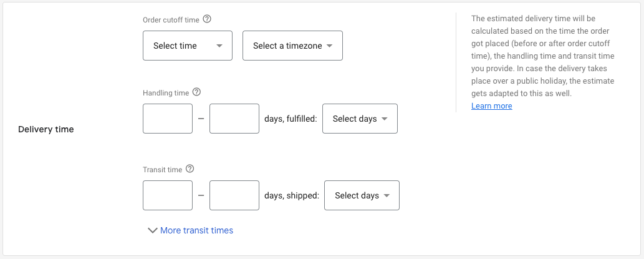Click the Order cutoff time help icon
Viewport: 644px width, 259px height.
[x=208, y=19]
